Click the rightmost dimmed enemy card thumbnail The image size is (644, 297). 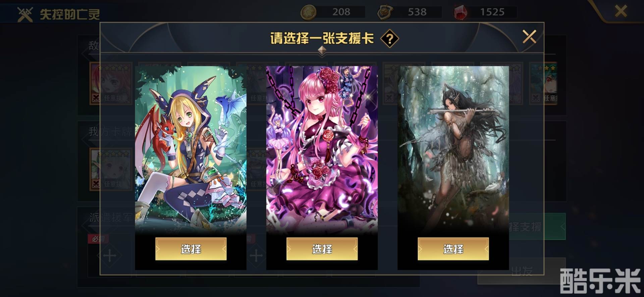pyautogui.click(x=543, y=83)
